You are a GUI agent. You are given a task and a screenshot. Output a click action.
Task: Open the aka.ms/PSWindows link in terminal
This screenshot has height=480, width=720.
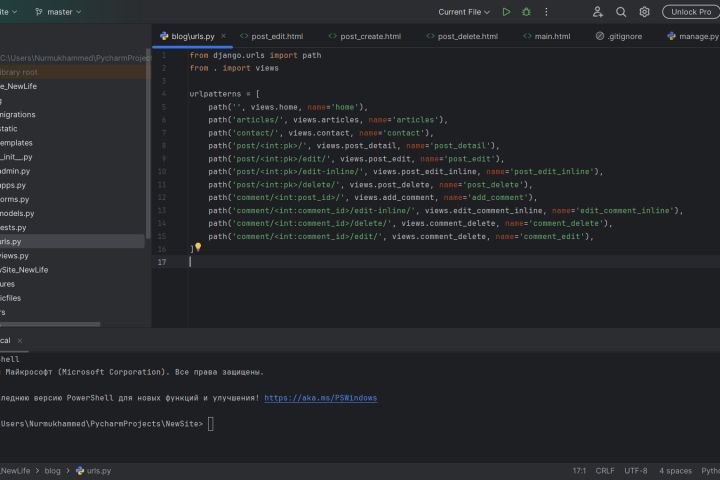321,398
